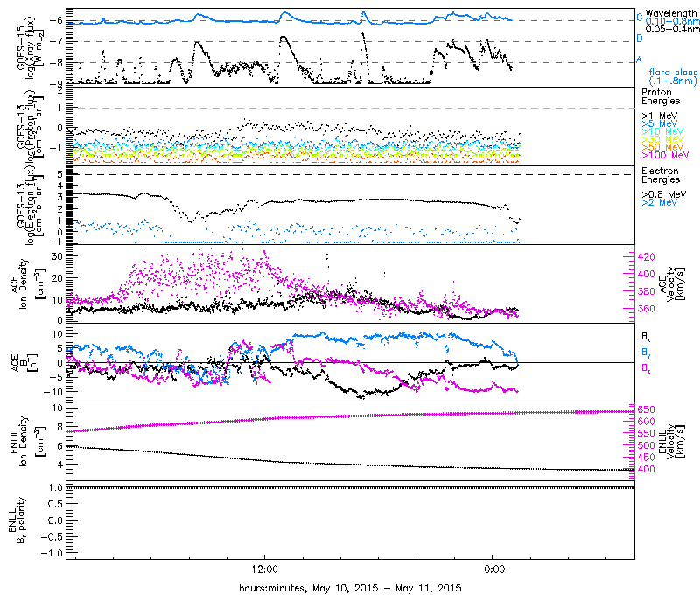Click the ENLIL Ion Density axis label

click(x=28, y=442)
